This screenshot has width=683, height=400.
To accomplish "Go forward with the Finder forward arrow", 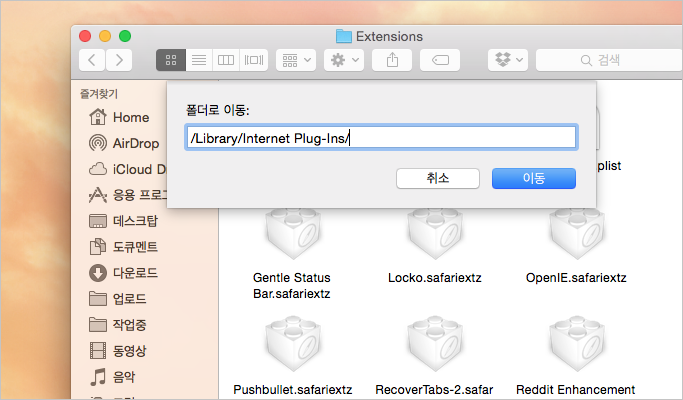I will pyautogui.click(x=118, y=60).
